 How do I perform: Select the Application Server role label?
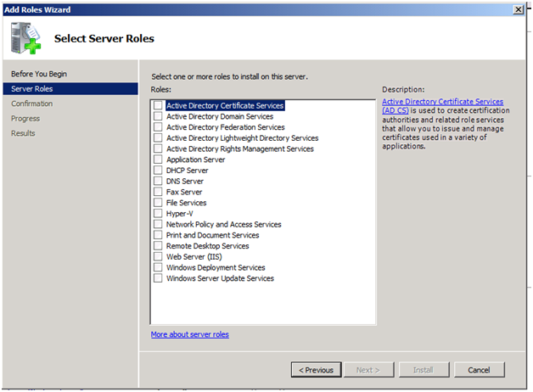click(195, 160)
